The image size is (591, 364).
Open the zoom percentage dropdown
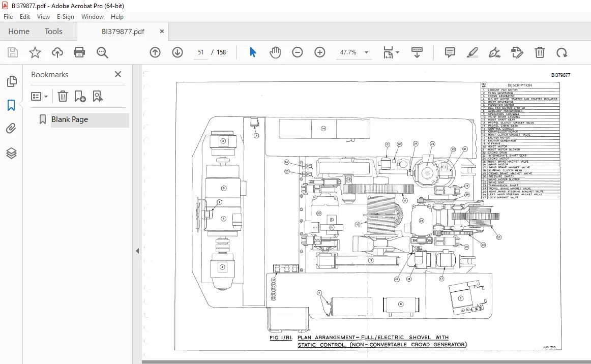pos(366,52)
